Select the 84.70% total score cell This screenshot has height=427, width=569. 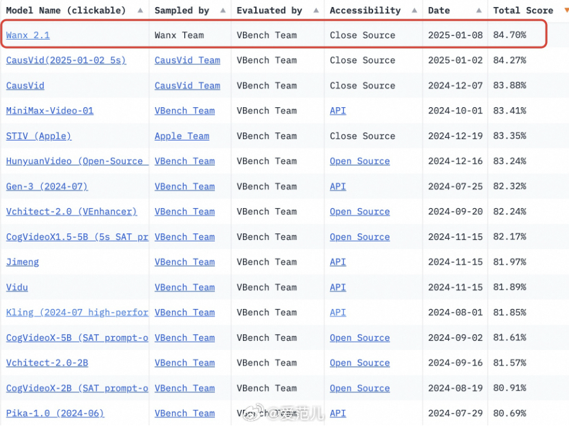pos(509,35)
